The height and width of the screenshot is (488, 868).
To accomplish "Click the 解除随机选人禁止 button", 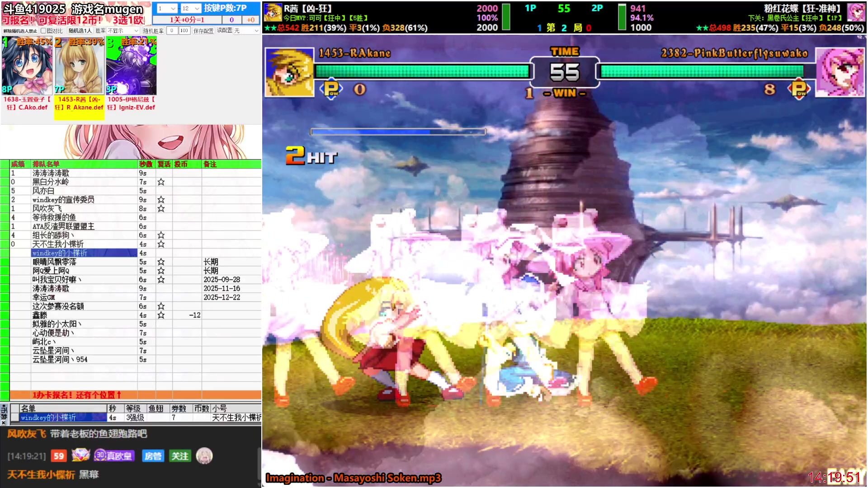I will click(20, 31).
